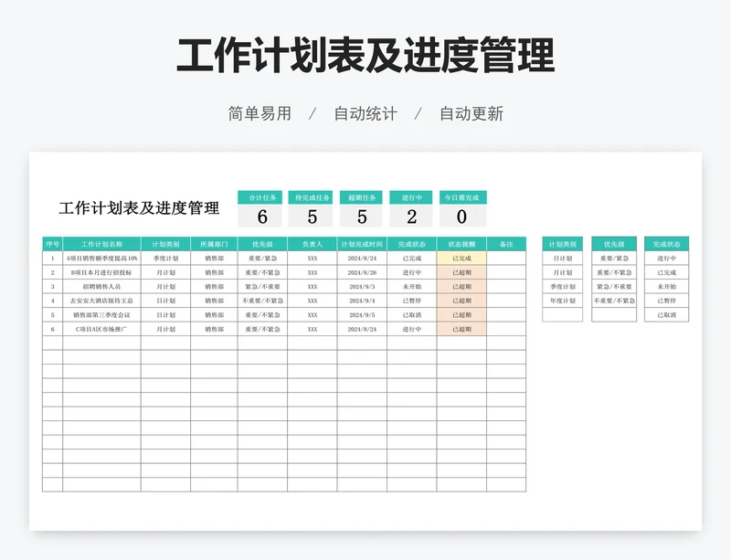Click the 已超期 reminder in row 6
Viewport: 731px width, 560px height.
pos(461,329)
